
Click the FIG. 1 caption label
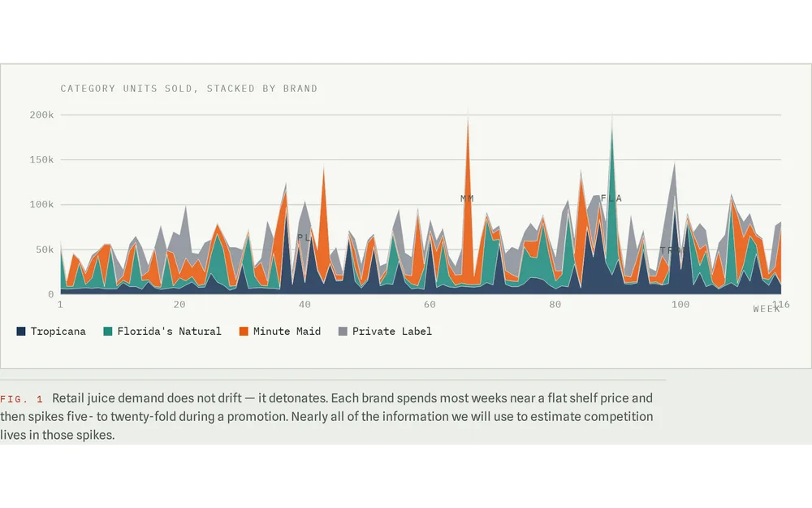point(22,399)
